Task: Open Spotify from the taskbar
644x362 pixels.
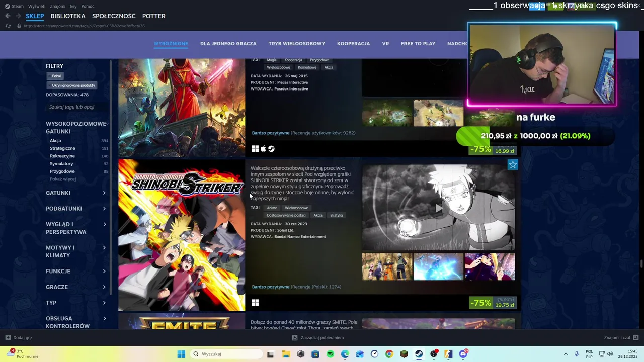Action: (x=330, y=354)
